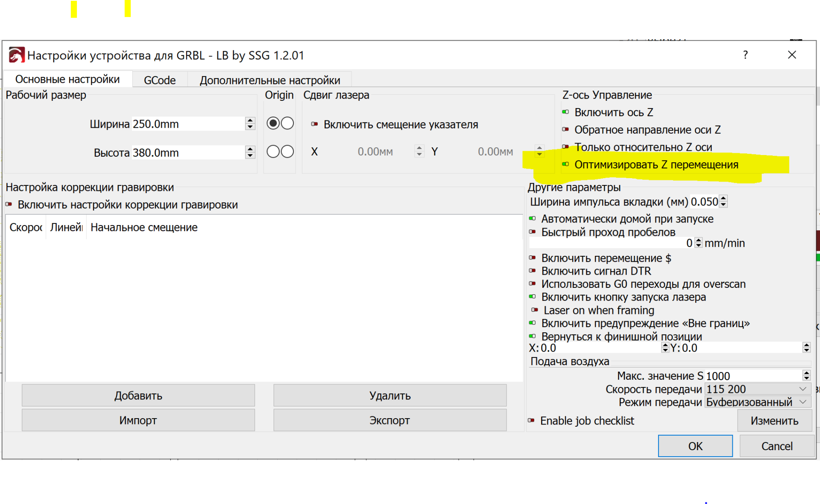Click the Макс. значение S 1000 field
The width and height of the screenshot is (820, 504).
click(x=753, y=376)
